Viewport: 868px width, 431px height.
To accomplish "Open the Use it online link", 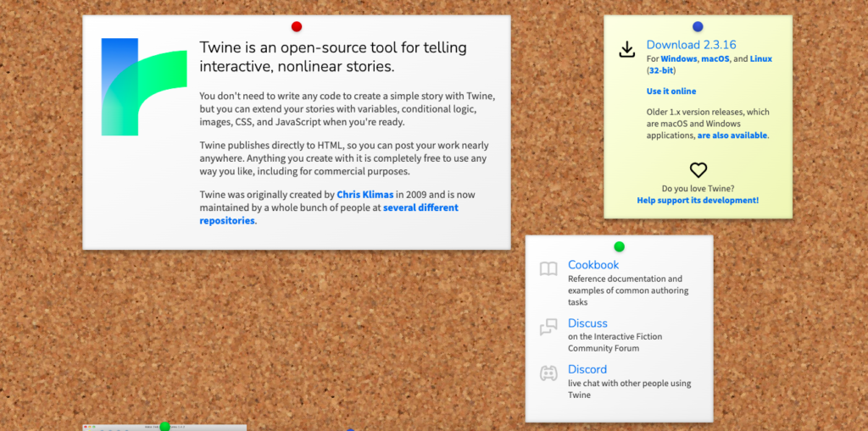I will (671, 91).
